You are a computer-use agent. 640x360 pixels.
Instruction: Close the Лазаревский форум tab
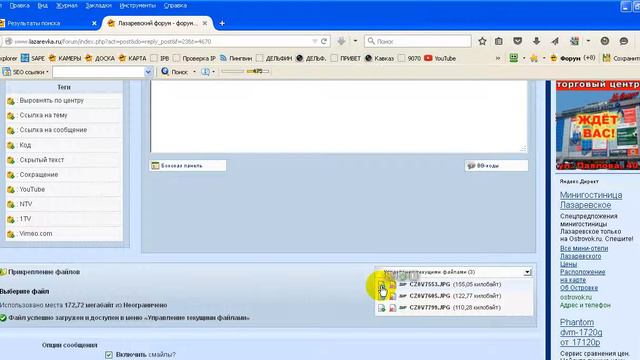coord(205,23)
